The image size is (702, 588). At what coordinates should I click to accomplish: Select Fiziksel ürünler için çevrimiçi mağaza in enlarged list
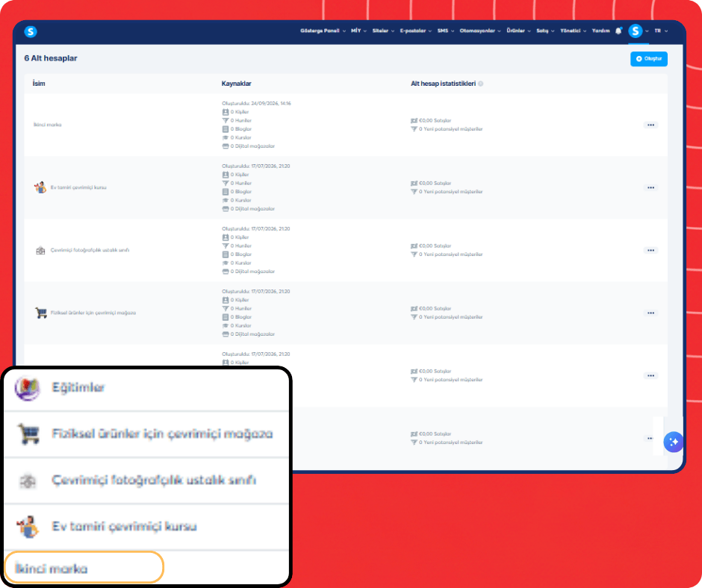pos(162,434)
